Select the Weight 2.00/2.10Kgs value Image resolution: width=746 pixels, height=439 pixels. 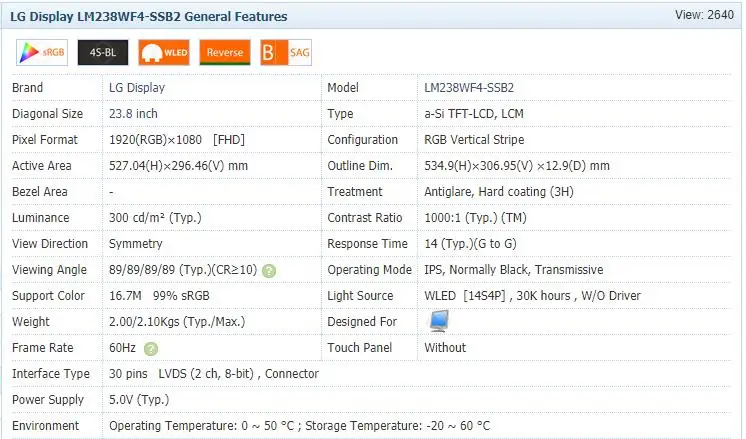click(x=177, y=322)
